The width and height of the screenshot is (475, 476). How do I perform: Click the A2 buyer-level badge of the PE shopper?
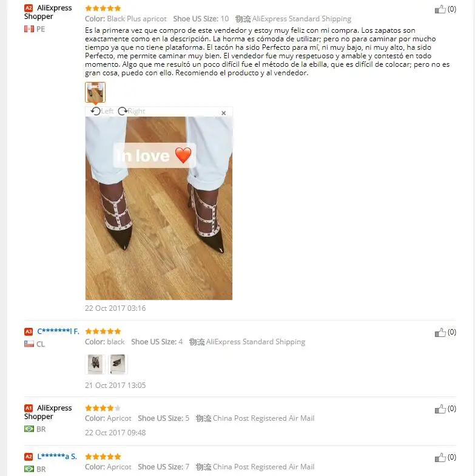[29, 8]
